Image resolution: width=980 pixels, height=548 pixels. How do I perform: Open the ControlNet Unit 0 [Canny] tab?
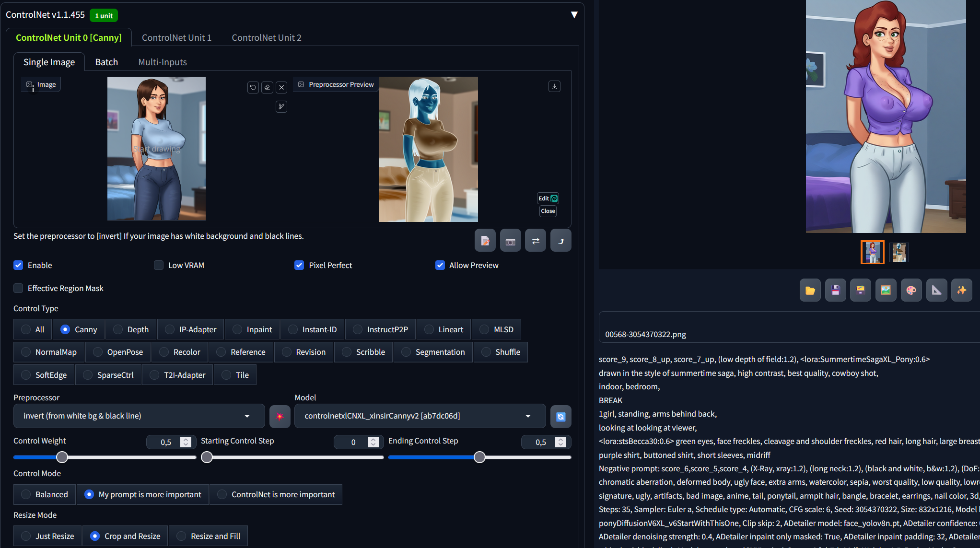click(x=69, y=37)
